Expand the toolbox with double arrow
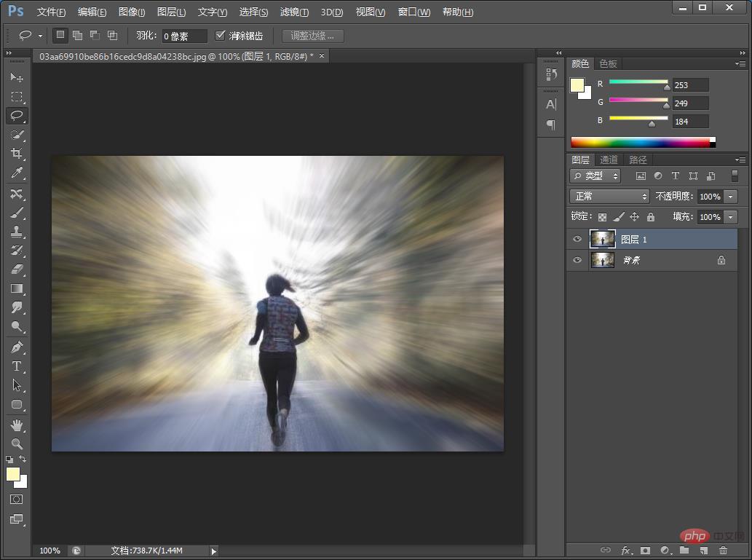This screenshot has width=752, height=560. pos(9,52)
